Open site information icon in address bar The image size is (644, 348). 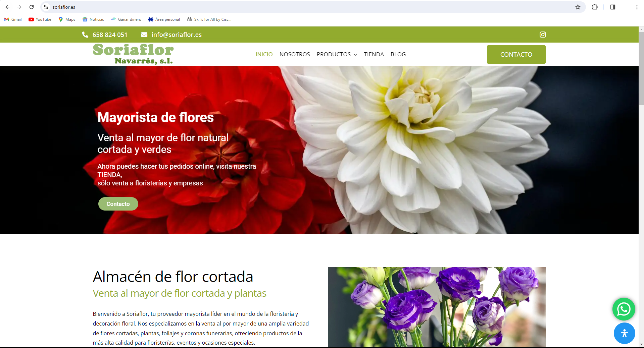click(46, 7)
